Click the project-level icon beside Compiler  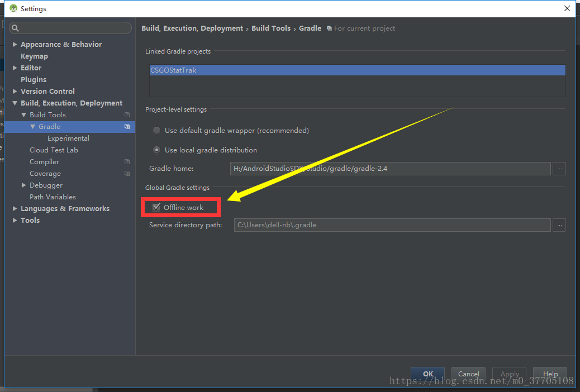[127, 162]
